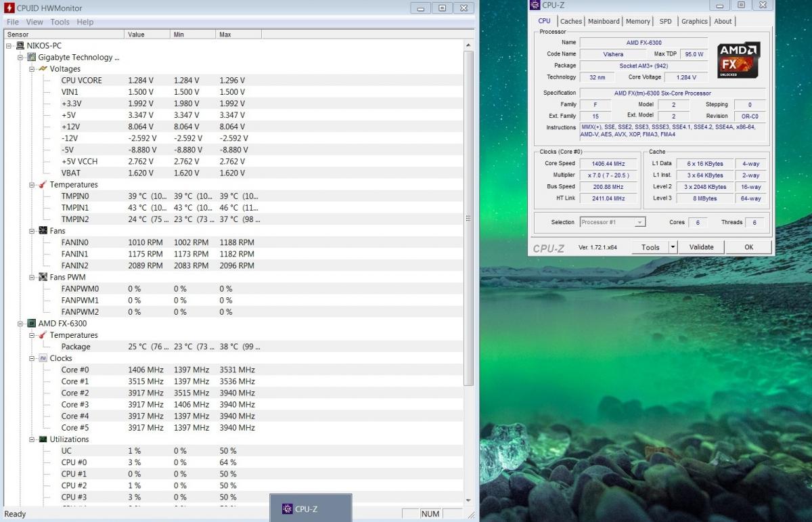Switch to the About tab in CPU-Z
This screenshot has height=522, width=812.
tap(723, 22)
